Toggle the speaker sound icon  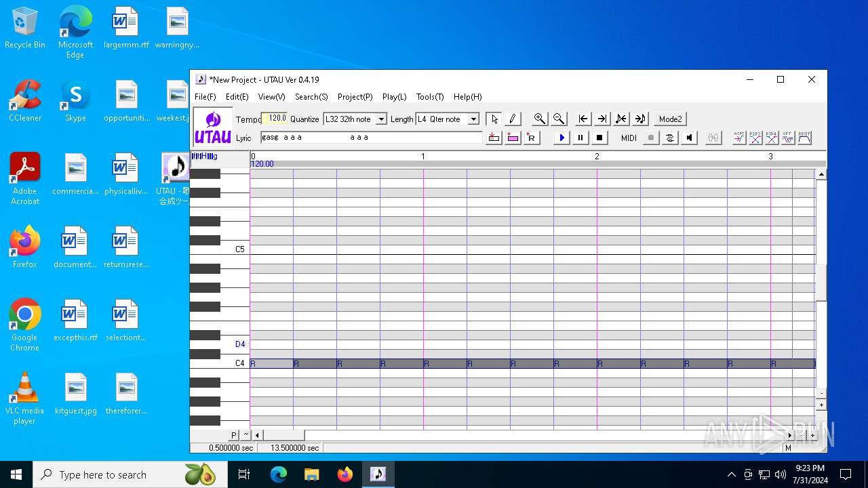[x=689, y=138]
